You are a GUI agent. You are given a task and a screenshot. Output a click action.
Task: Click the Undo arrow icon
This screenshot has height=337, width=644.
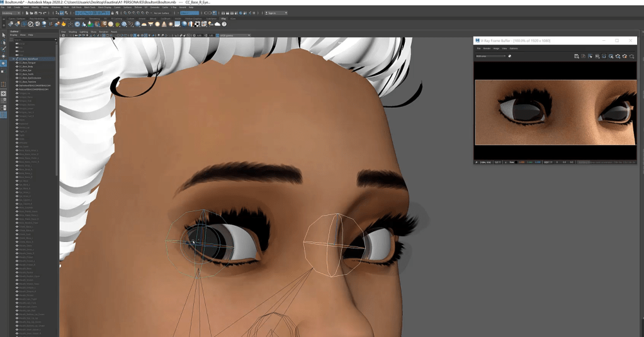(x=40, y=13)
